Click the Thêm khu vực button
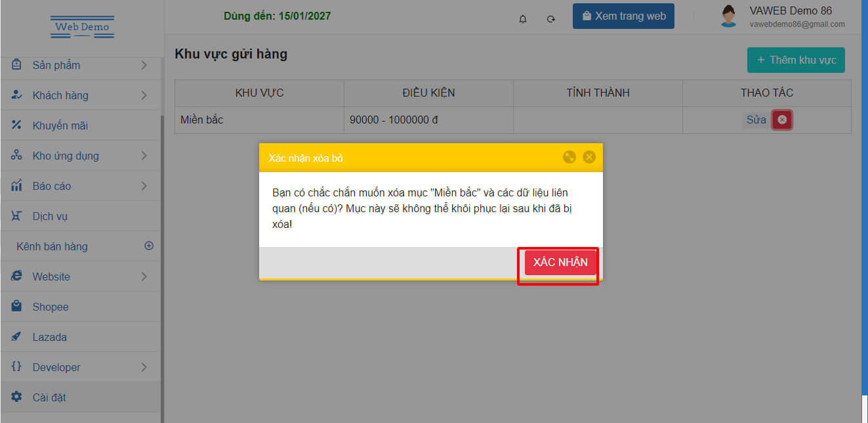Screen dimensions: 868x423 click(x=796, y=60)
